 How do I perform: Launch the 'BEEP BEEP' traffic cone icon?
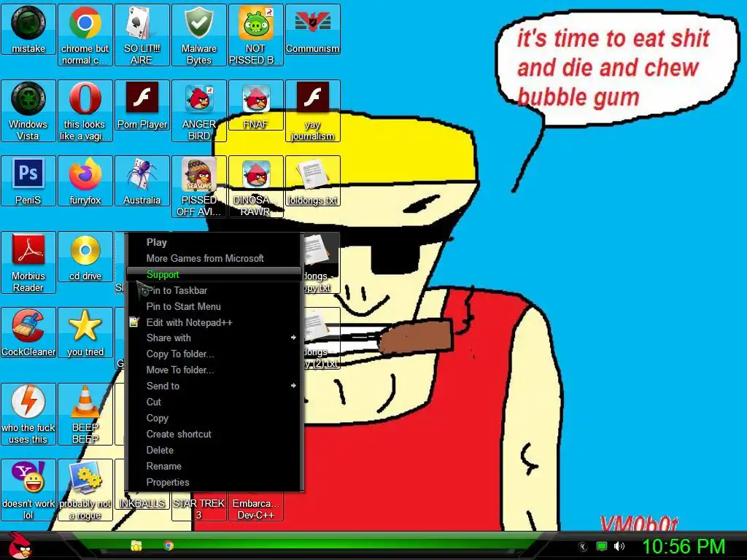point(85,414)
